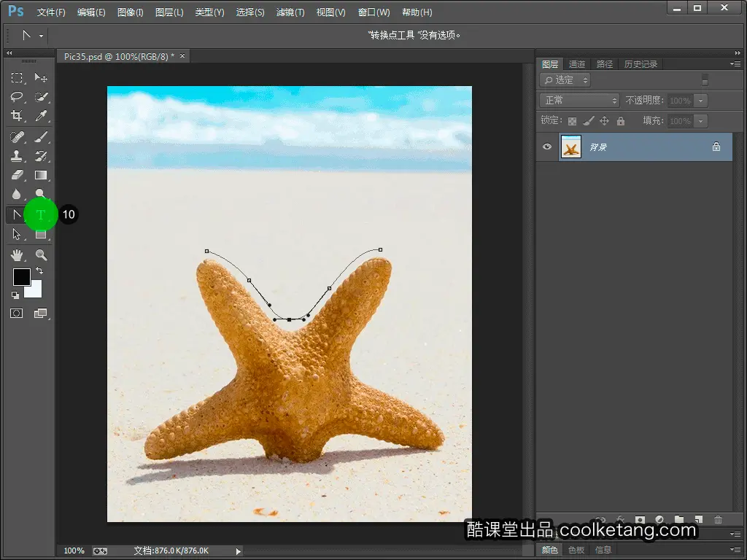
Task: Create a new layer
Action: pos(699,519)
